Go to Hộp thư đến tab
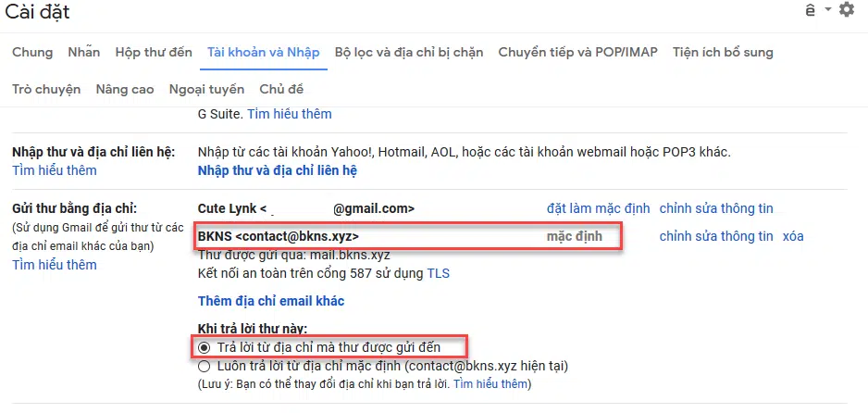 (x=154, y=53)
